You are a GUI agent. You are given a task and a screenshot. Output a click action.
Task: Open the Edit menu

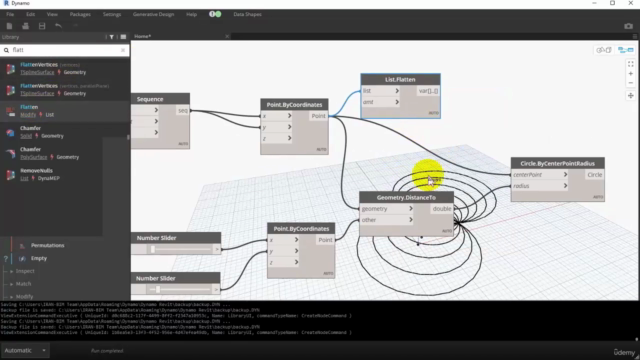pyautogui.click(x=30, y=14)
